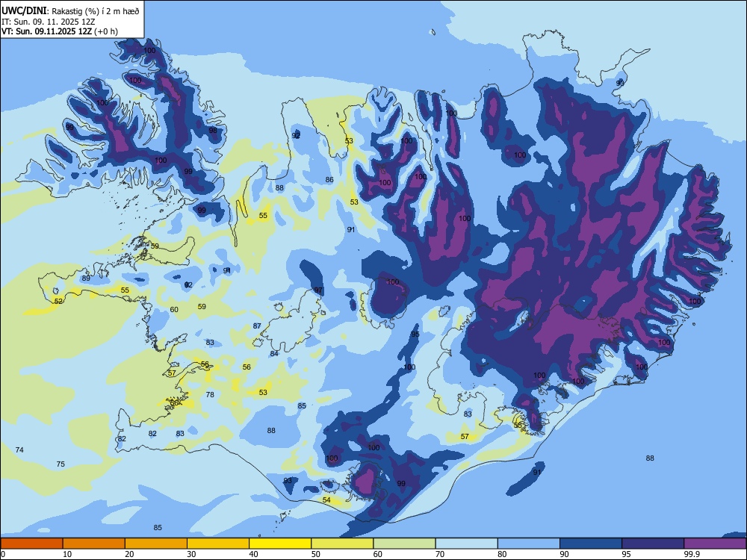The height and width of the screenshot is (560, 747).
Task: Click the legend tick label 0
Action: pyautogui.click(x=3, y=554)
